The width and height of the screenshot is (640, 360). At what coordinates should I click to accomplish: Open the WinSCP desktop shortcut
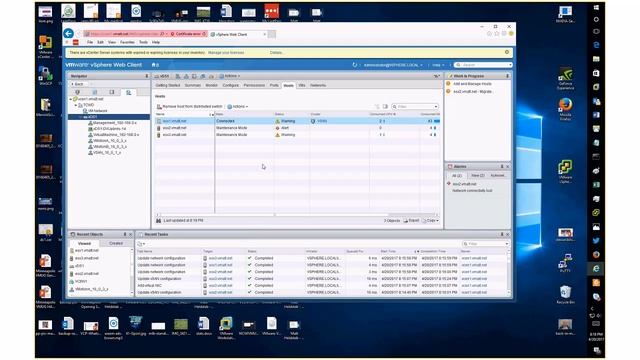(45, 76)
